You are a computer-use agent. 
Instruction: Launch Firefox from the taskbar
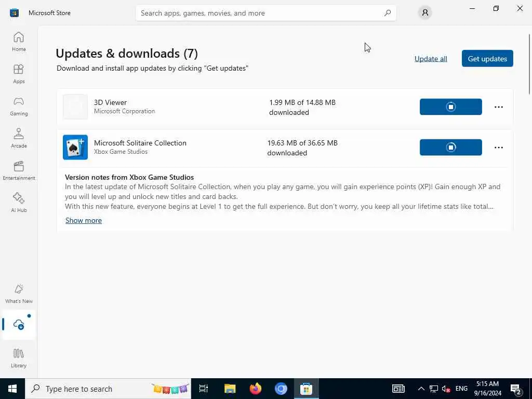point(256,389)
